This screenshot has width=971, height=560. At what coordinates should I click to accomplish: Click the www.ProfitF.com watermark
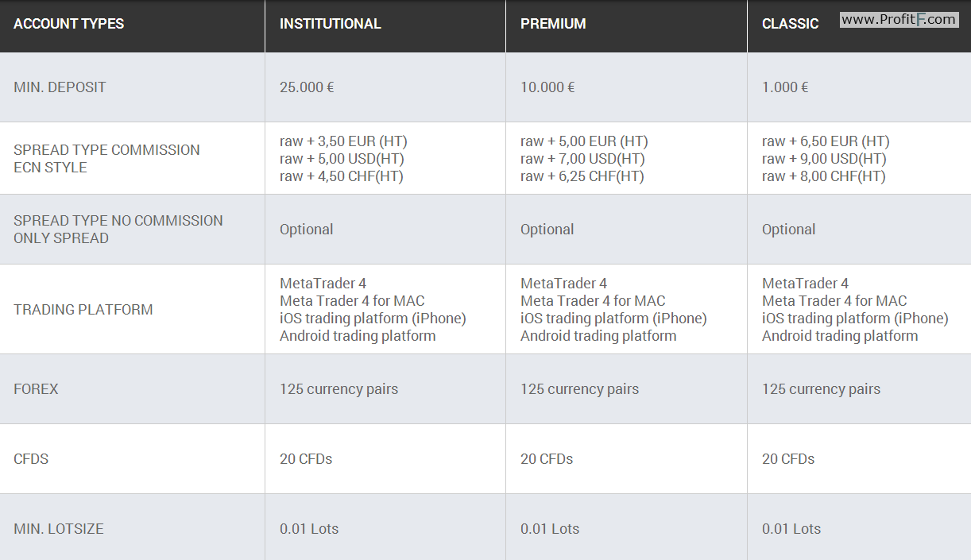click(x=899, y=20)
